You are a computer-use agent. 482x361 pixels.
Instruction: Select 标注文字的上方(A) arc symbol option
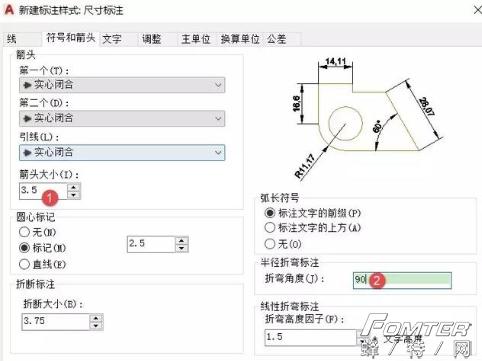pyautogui.click(x=313, y=228)
